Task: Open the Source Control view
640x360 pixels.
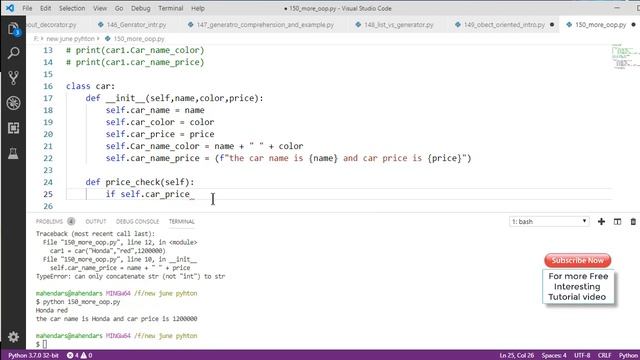Action: 13,78
